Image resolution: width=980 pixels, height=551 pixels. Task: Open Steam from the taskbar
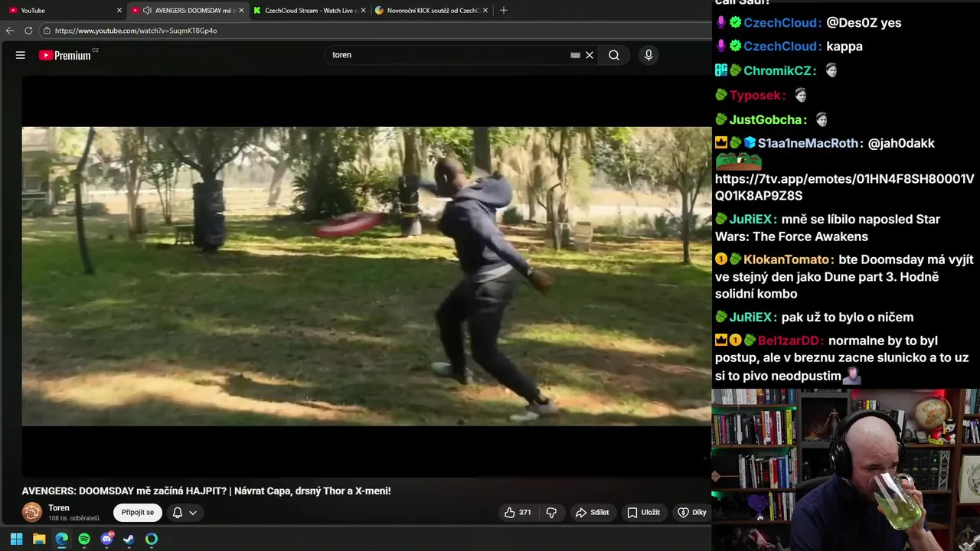tap(129, 539)
